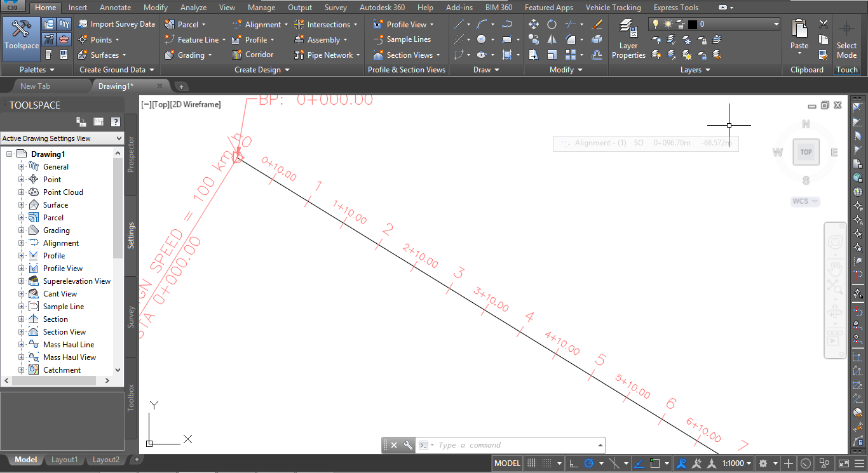Click the command line customize wrench icon
Image resolution: width=868 pixels, height=473 pixels.
coord(408,445)
